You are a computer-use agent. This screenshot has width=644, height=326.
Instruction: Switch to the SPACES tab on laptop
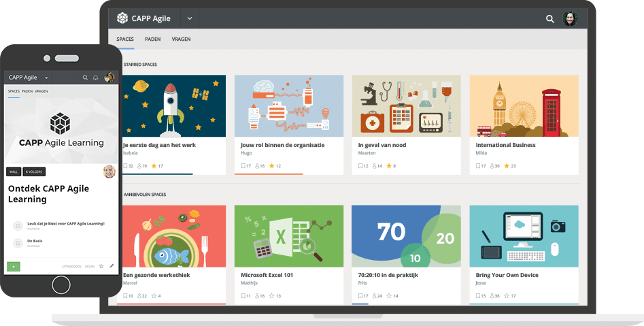[x=125, y=39]
